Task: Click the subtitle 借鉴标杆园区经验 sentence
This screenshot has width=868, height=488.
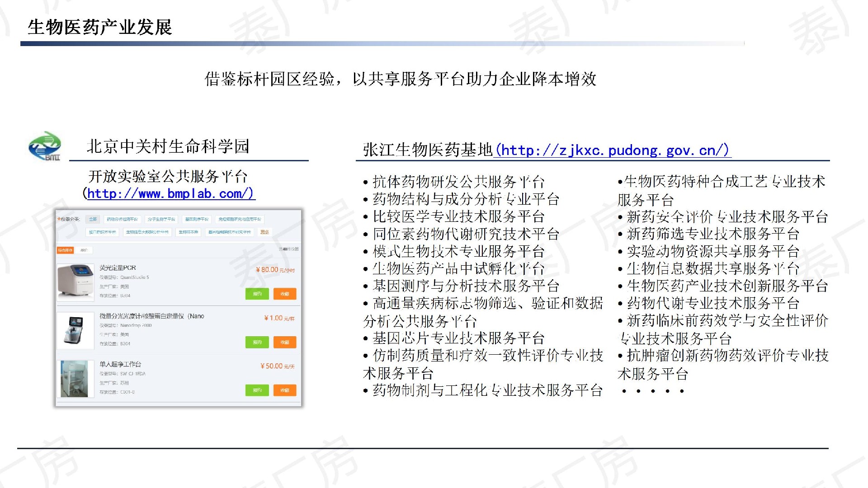Action: [x=401, y=79]
